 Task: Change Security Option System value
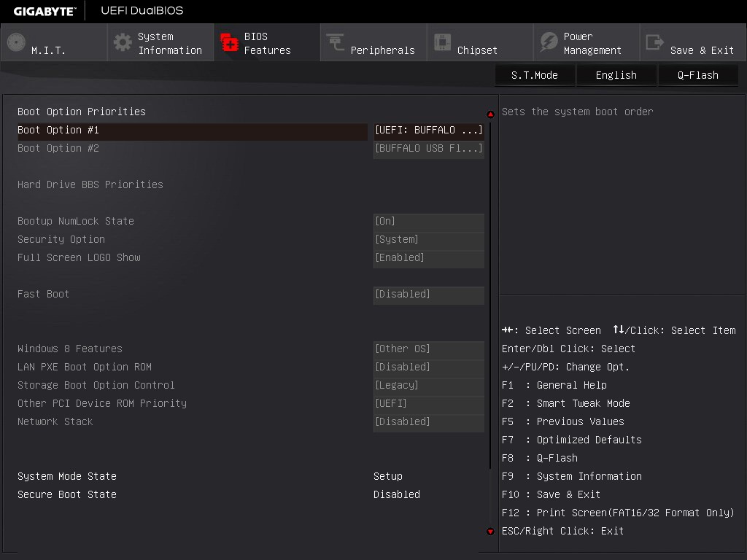[429, 239]
